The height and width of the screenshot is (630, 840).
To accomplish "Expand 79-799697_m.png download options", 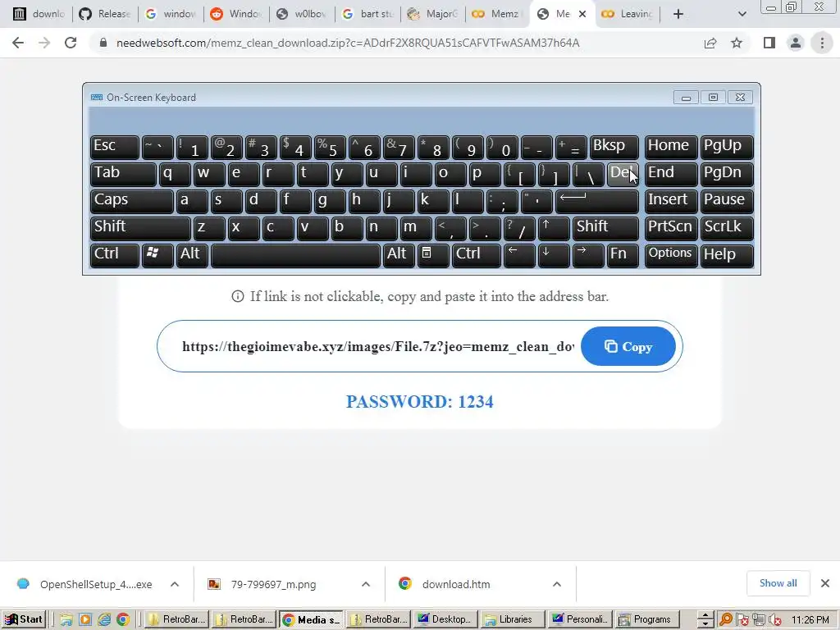I will coord(366,584).
